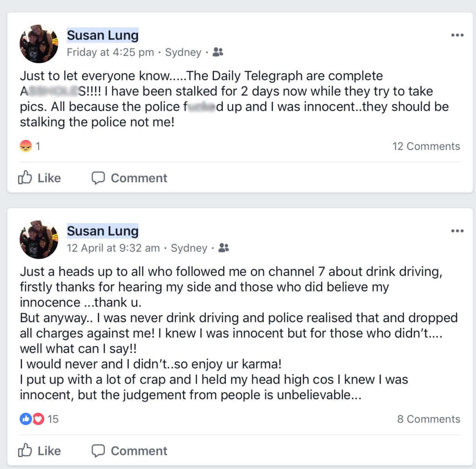The height and width of the screenshot is (469, 476).
Task: Click the heart reaction icon on second post
Action: [38, 419]
